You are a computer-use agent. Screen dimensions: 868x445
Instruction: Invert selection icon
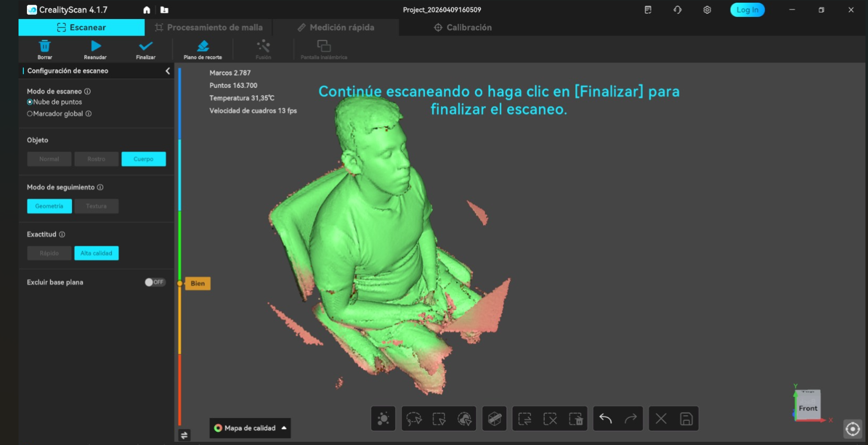pos(525,419)
